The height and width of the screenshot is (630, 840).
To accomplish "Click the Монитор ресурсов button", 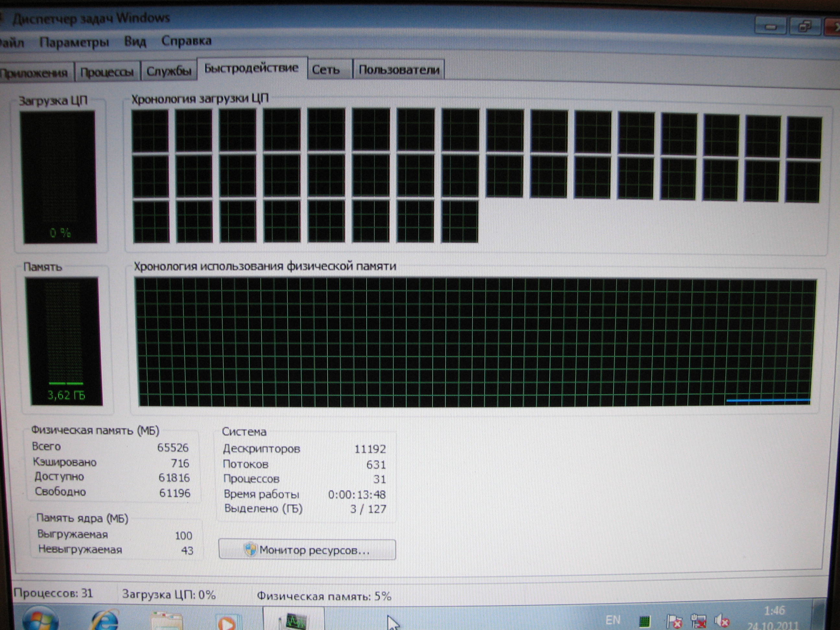I will (307, 550).
